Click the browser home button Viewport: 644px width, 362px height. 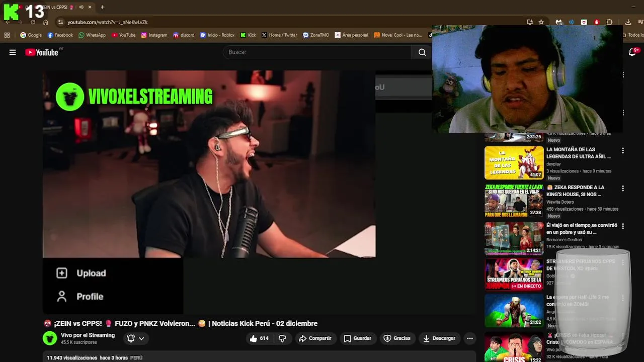[45, 22]
